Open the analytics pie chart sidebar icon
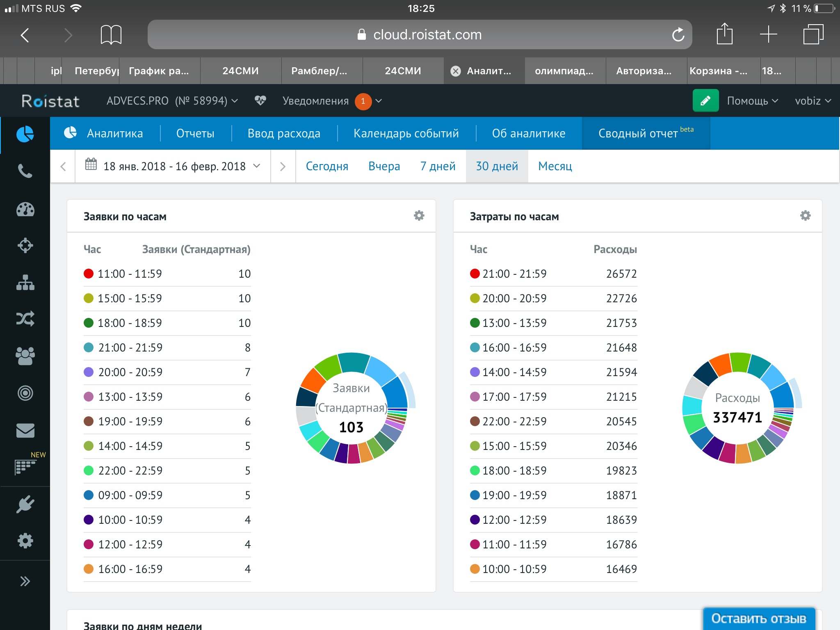Image resolution: width=840 pixels, height=630 pixels. point(25,134)
